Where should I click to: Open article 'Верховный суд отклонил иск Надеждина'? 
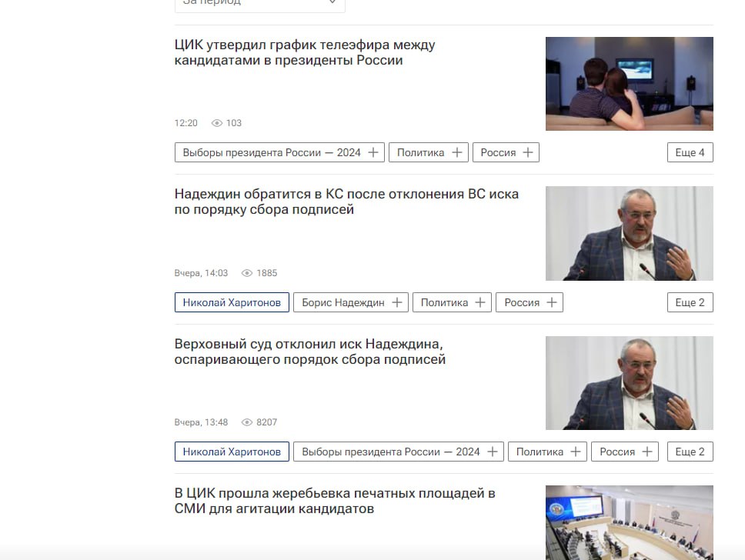tap(310, 352)
